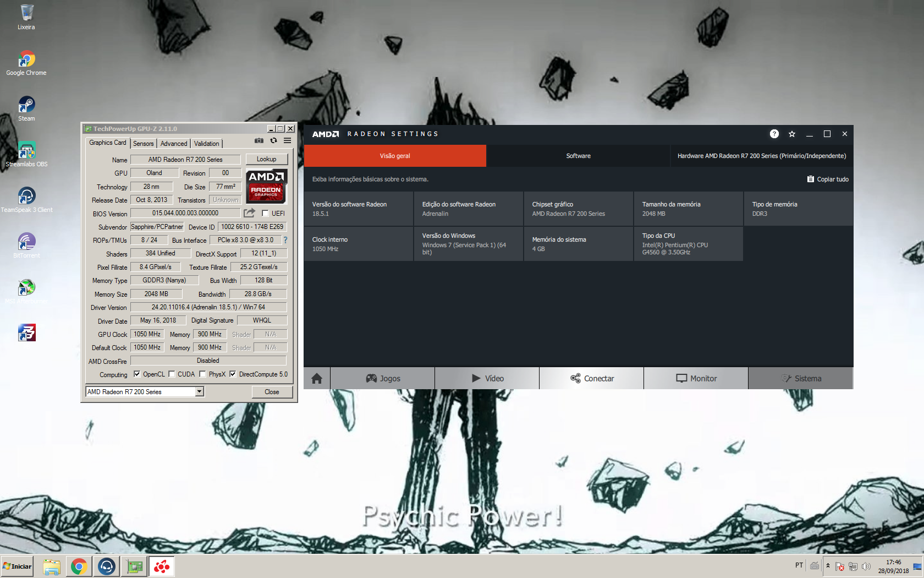The image size is (924, 578).
Task: Click volume speaker tray icon
Action: [866, 566]
